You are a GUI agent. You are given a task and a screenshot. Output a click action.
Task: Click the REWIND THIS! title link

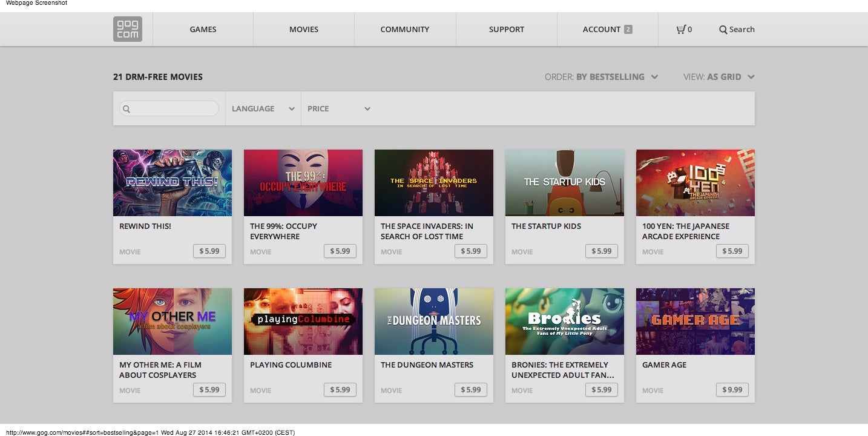coord(145,226)
